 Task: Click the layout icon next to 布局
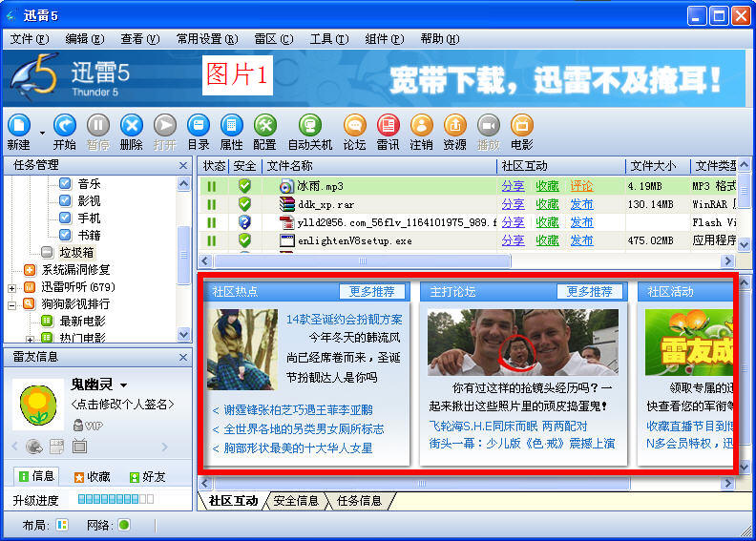(x=62, y=525)
